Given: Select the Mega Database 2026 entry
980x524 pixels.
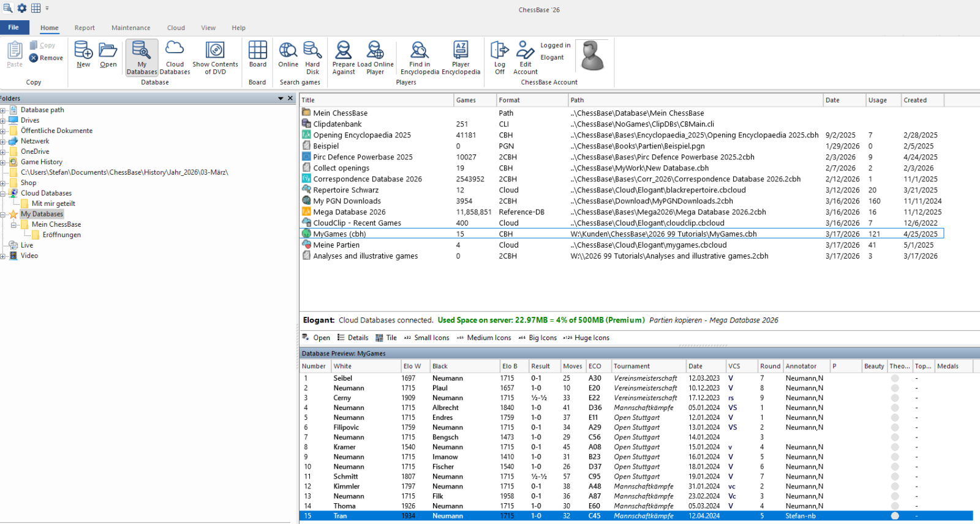Looking at the screenshot, I should pos(349,212).
